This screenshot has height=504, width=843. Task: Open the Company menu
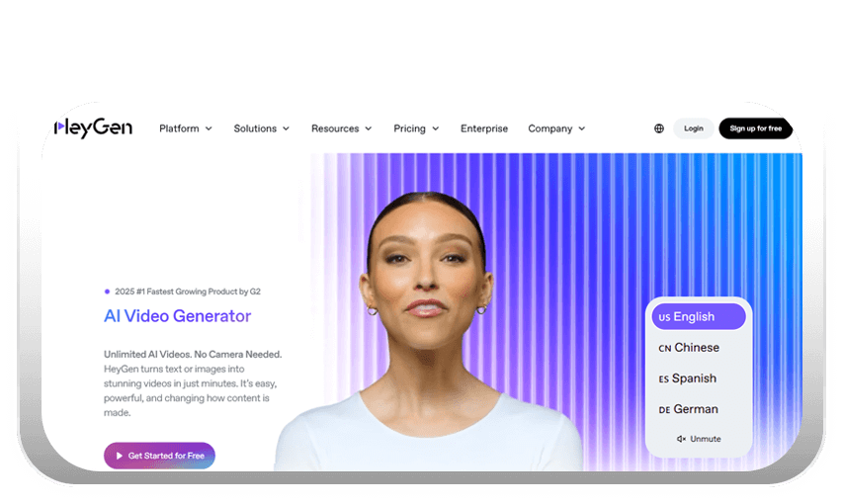coord(556,128)
